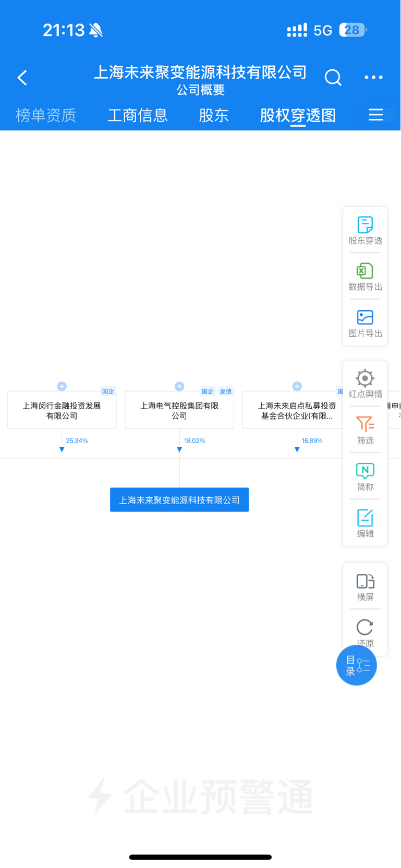This screenshot has width=401, height=868.
Task: Switch to 榜单资质 tab
Action: pyautogui.click(x=46, y=115)
